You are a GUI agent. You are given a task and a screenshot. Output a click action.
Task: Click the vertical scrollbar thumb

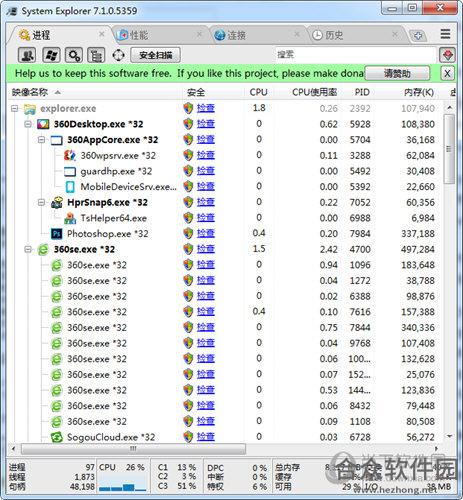[449, 149]
